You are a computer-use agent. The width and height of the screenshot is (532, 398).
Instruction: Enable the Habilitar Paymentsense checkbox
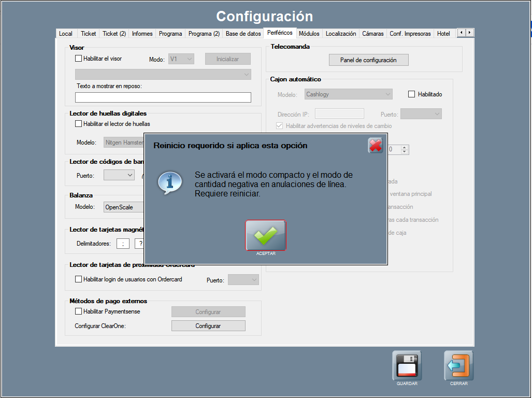pyautogui.click(x=79, y=311)
